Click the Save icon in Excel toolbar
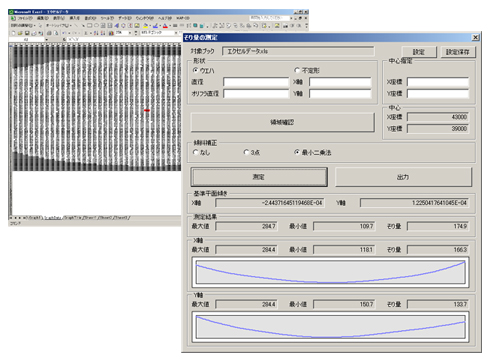This screenshot has width=492, height=363. pos(27,33)
